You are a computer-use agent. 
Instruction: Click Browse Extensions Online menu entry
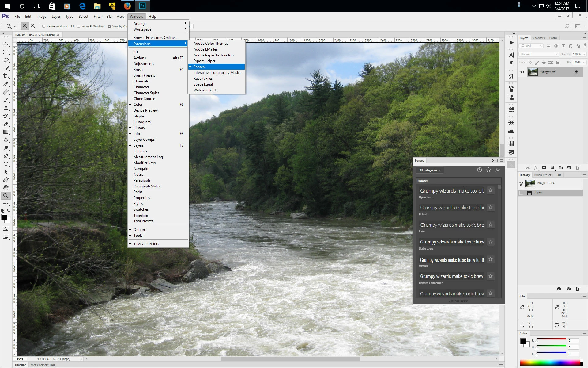click(155, 38)
